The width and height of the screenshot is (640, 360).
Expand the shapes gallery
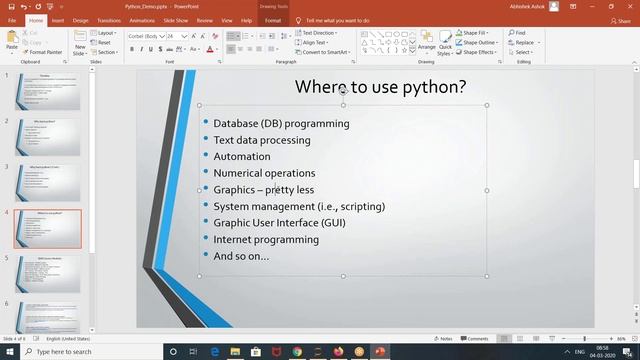point(412,50)
